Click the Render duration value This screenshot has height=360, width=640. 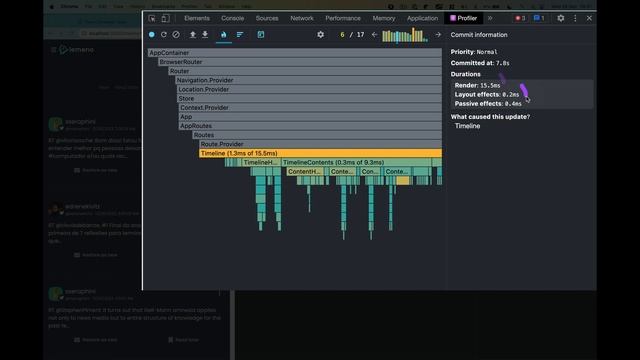[x=490, y=85]
